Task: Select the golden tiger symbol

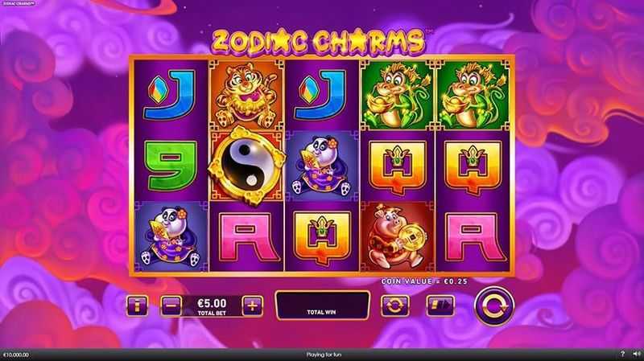Action: (x=246, y=95)
